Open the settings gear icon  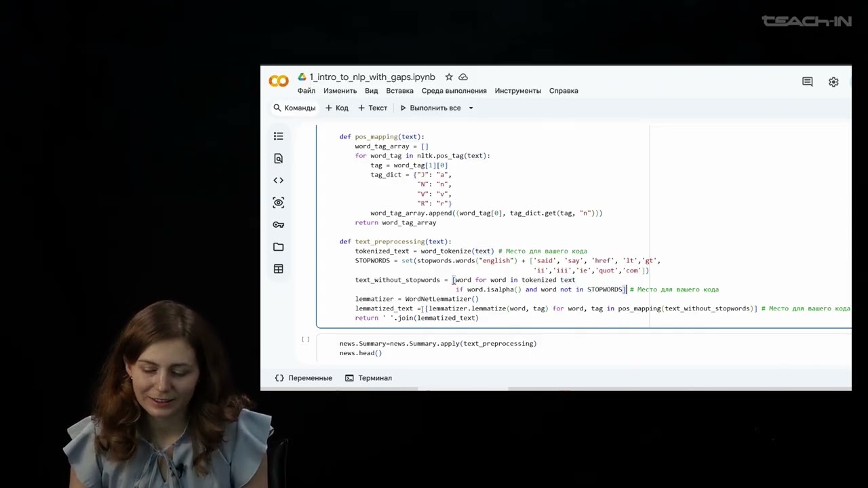coord(833,81)
